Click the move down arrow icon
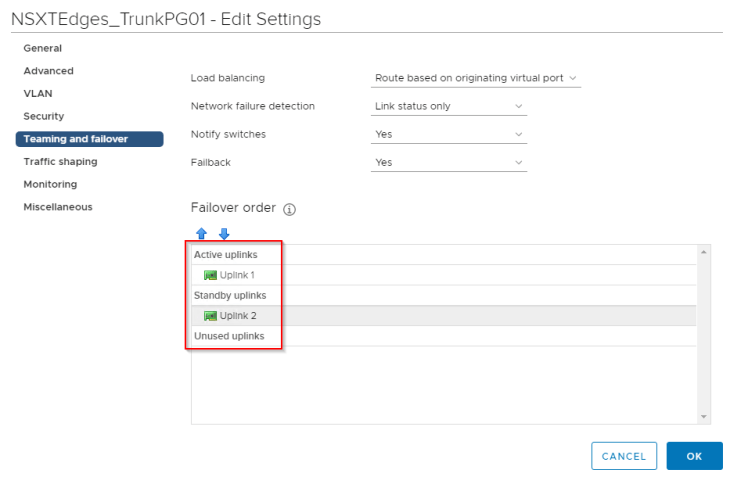 click(224, 234)
